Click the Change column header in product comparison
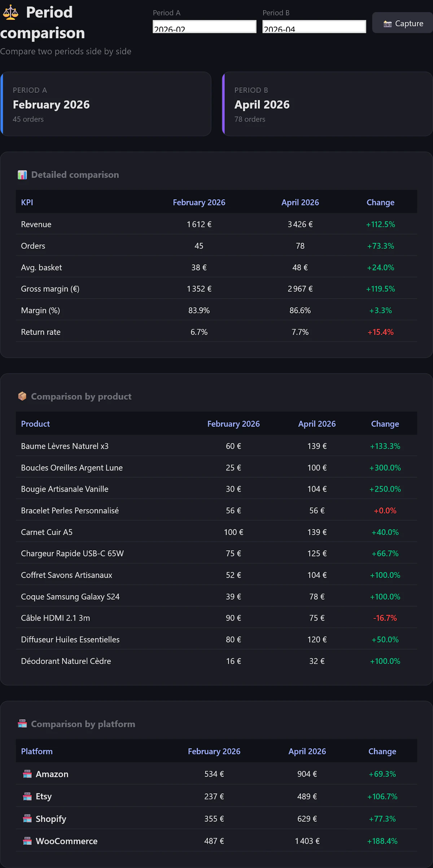This screenshot has height=868, width=433. coord(385,424)
